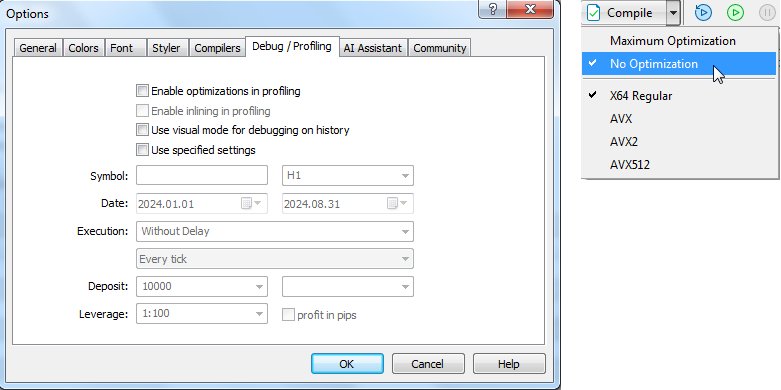Screen dimensions: 781x390
Task: Click the Compile checkmark icon
Action: (x=593, y=12)
